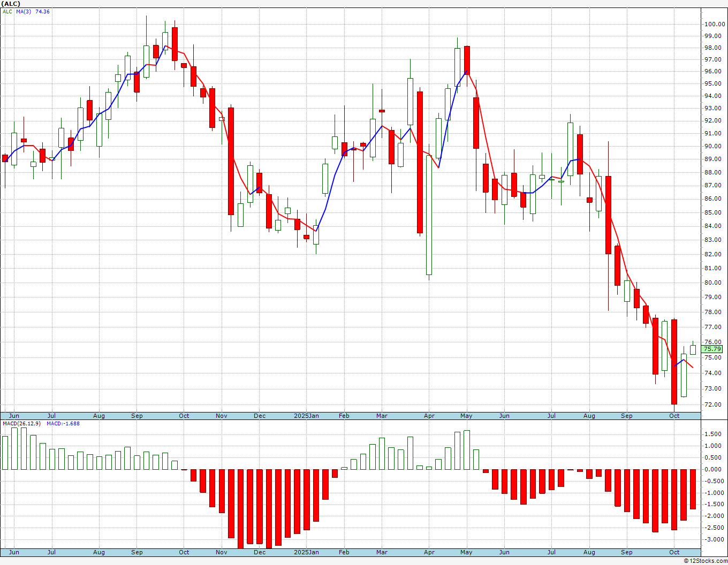The width and height of the screenshot is (728, 565).
Task: Select the -3.000 MACD axis label
Action: pos(715,539)
